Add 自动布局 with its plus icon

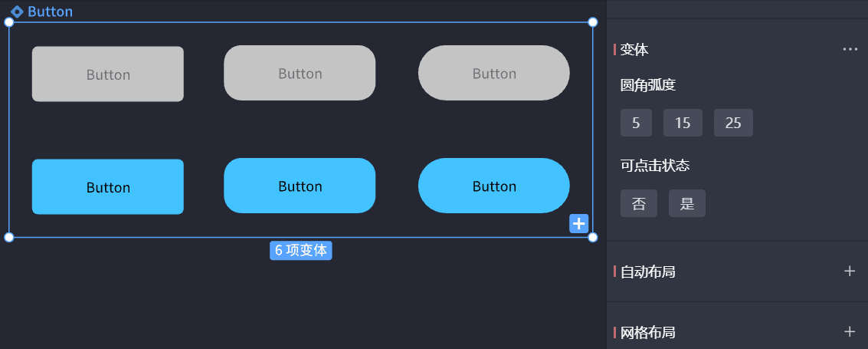click(x=849, y=271)
